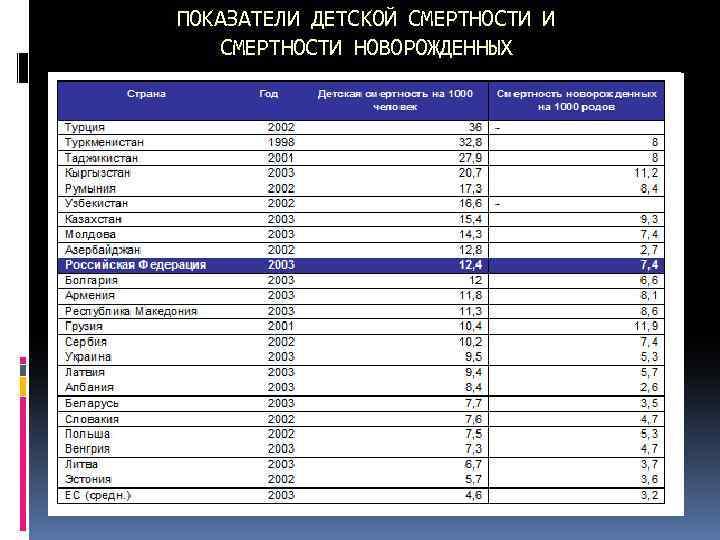Click the value 3,2 for ЕС (средн.)
720x540 pixels.
(x=649, y=495)
